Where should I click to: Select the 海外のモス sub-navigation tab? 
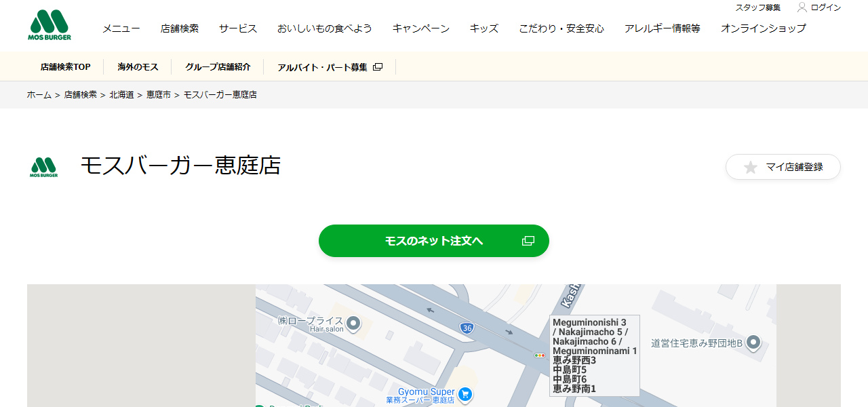click(138, 67)
